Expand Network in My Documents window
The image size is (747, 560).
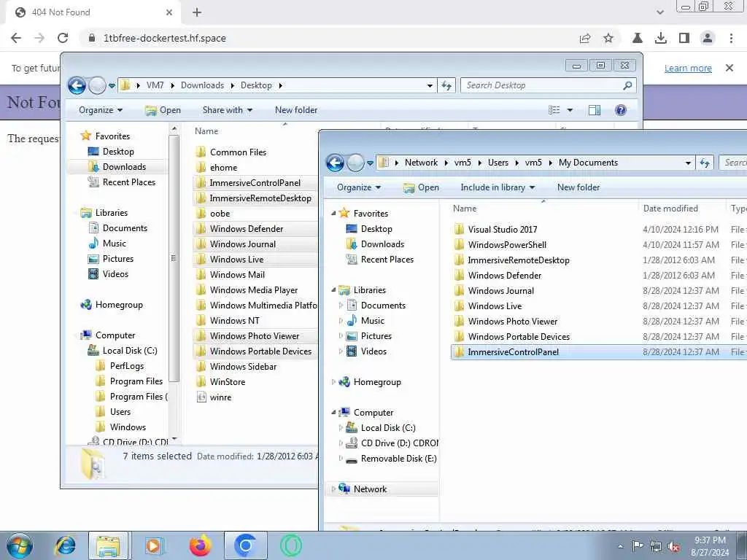333,489
